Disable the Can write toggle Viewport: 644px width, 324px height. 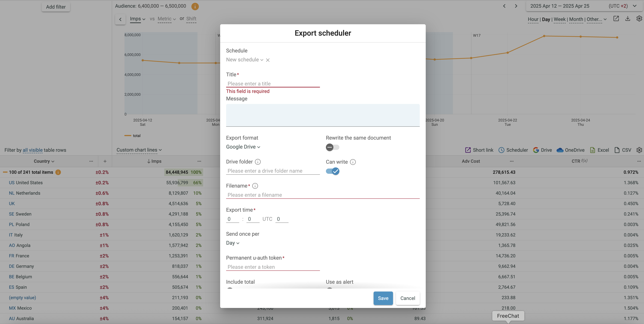point(332,171)
